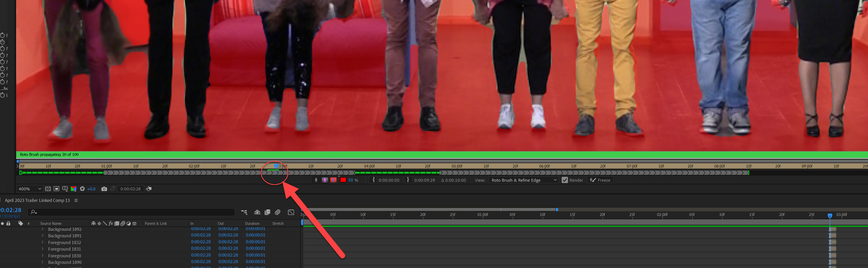Enable Live Update in the timeline toolbar
The width and height of the screenshot is (868, 268).
pyautogui.click(x=257, y=212)
